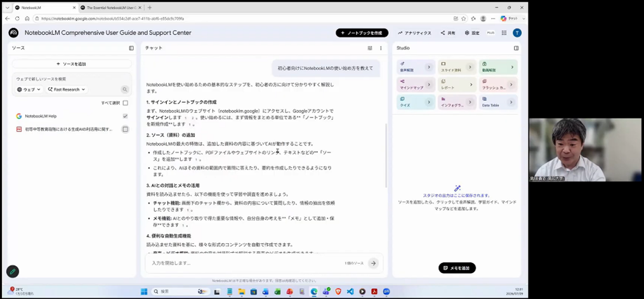
Task: Collapse the ソース panel with its panel icon
Action: pyautogui.click(x=131, y=48)
